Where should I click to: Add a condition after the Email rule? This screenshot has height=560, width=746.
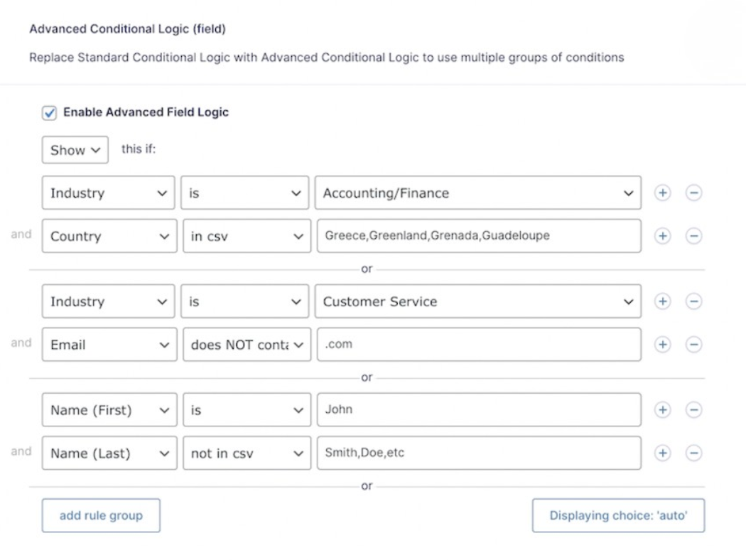[662, 344]
